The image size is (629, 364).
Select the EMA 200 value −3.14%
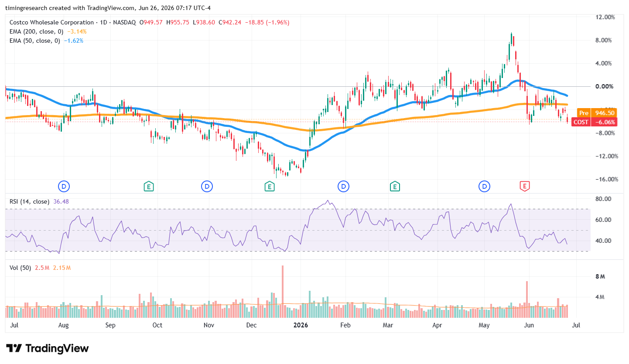pos(77,31)
